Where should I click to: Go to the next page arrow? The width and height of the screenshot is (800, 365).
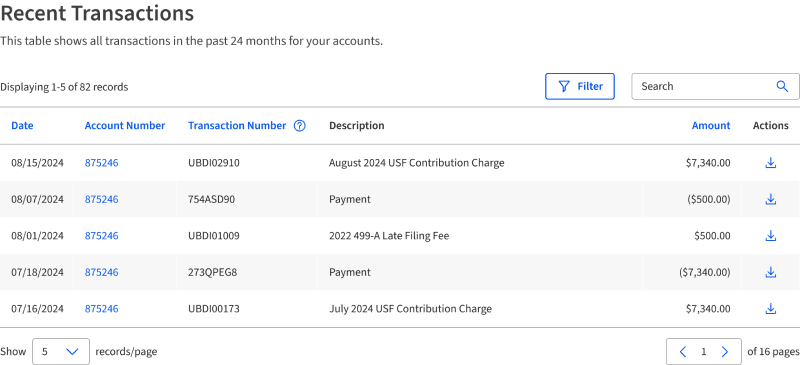(724, 351)
